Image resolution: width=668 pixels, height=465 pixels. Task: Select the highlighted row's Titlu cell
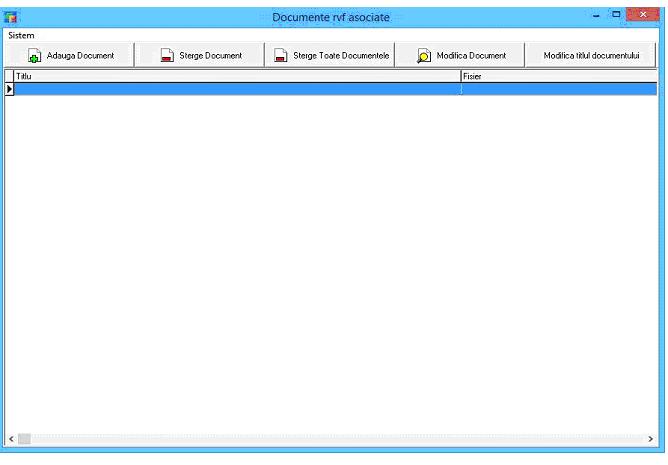click(x=236, y=89)
